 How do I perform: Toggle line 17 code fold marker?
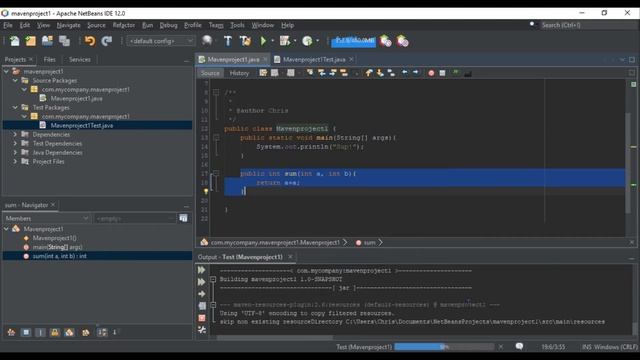[216, 173]
